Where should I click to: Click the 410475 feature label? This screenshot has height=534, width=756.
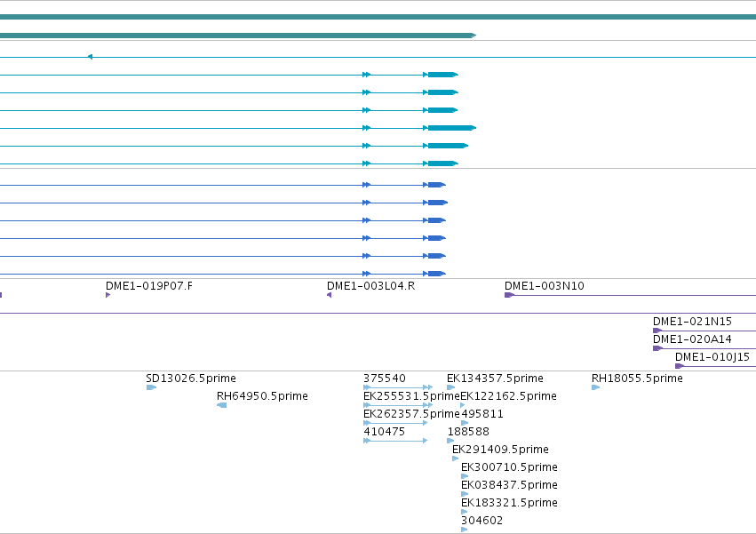click(x=385, y=432)
